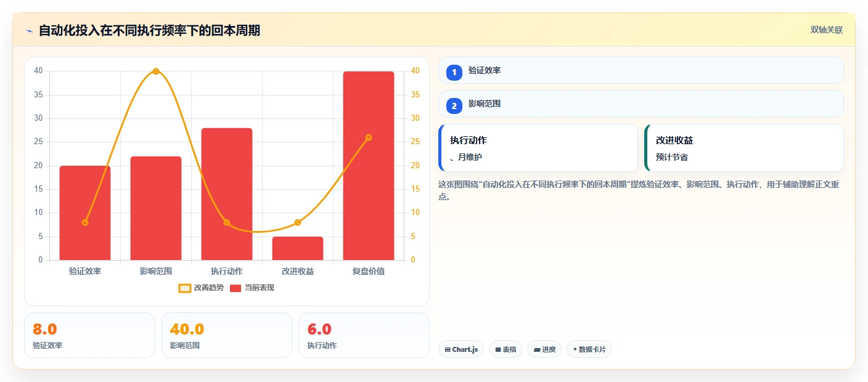The image size is (868, 382).
Task: Click the Chart.js tag
Action: pyautogui.click(x=462, y=349)
